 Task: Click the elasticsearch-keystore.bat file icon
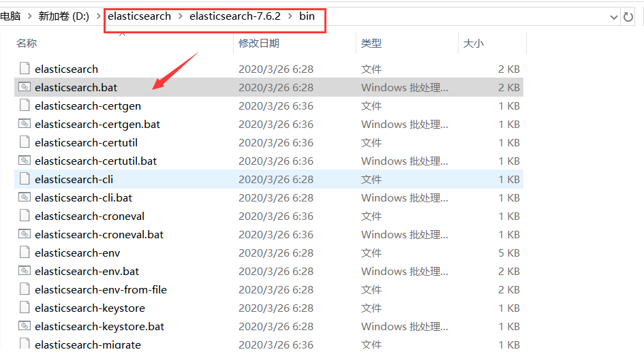point(25,326)
